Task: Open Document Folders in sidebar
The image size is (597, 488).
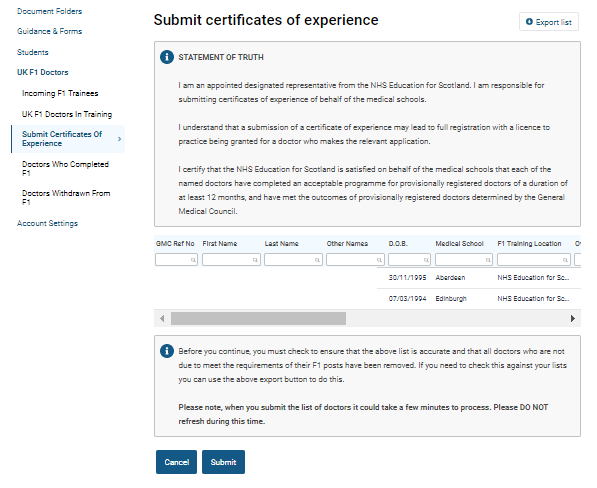Action: point(49,11)
